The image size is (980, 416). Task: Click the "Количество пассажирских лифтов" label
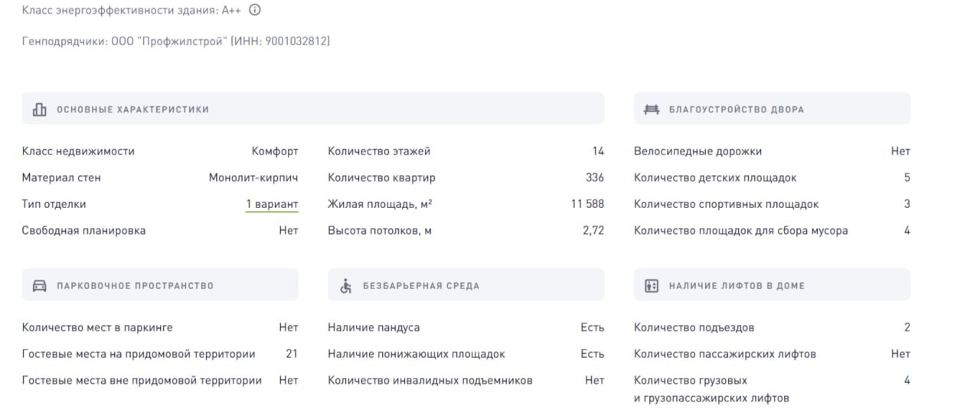[x=724, y=354]
